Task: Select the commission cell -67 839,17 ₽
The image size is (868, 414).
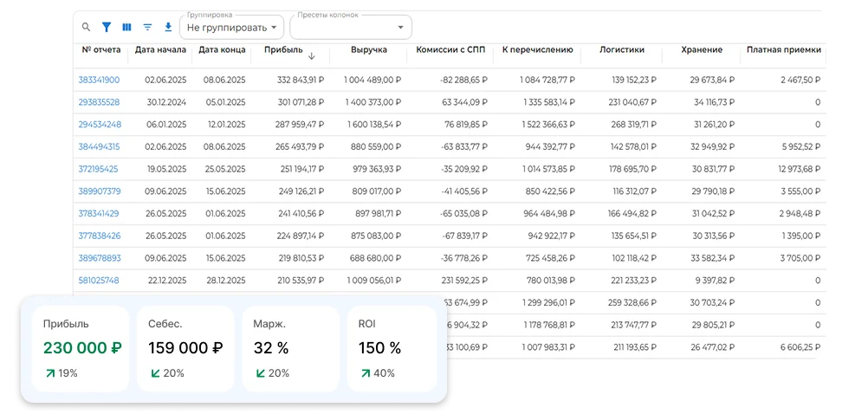Action: 464,236
